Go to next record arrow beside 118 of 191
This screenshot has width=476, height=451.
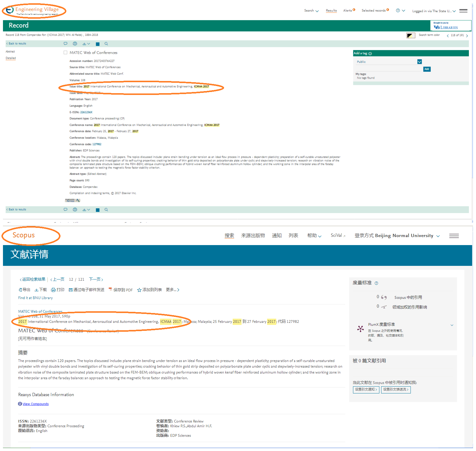coord(467,36)
